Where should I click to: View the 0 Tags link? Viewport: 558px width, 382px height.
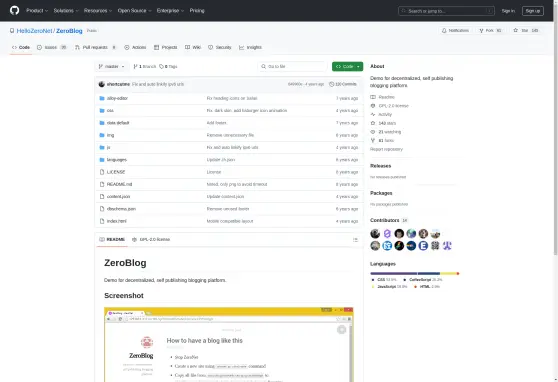168,67
